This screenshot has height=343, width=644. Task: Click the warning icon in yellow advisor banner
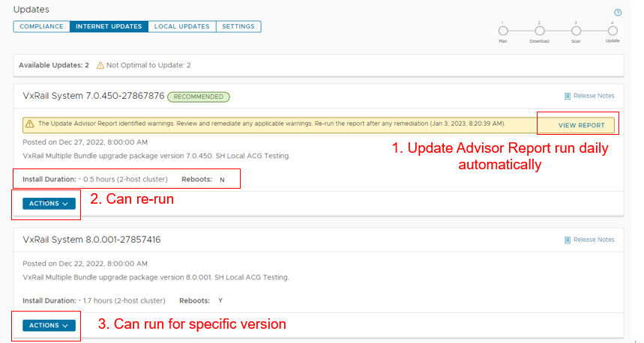tap(29, 124)
